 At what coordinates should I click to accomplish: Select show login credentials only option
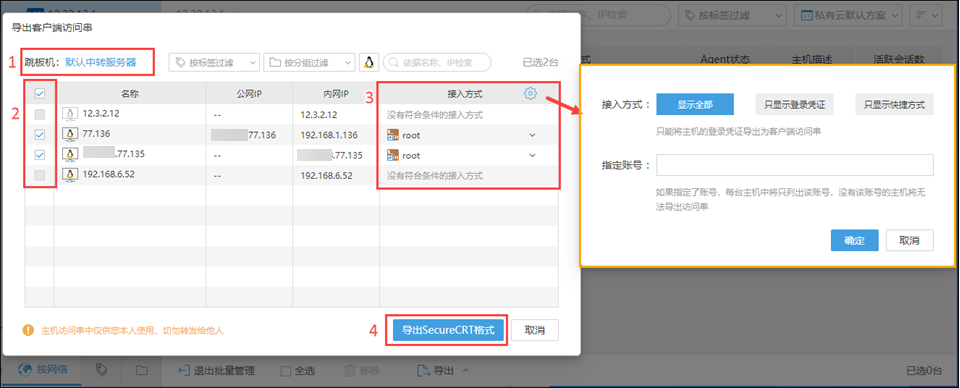coord(794,105)
